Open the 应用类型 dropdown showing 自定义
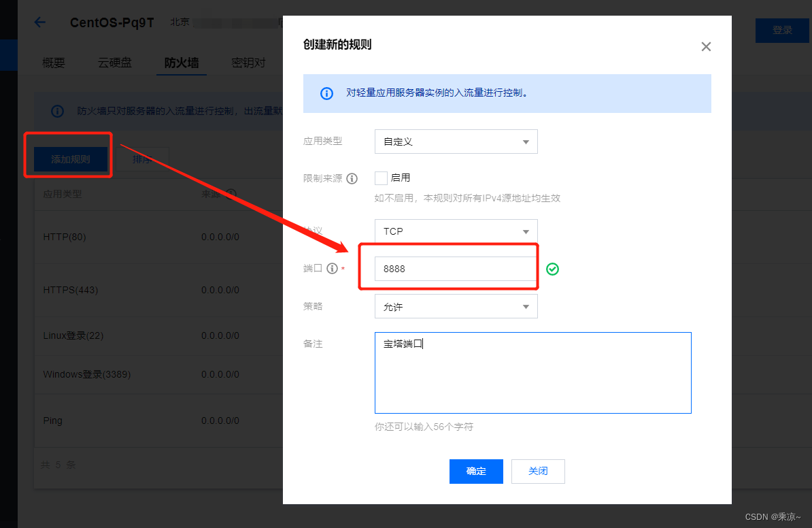Image resolution: width=812 pixels, height=528 pixels. [x=456, y=142]
